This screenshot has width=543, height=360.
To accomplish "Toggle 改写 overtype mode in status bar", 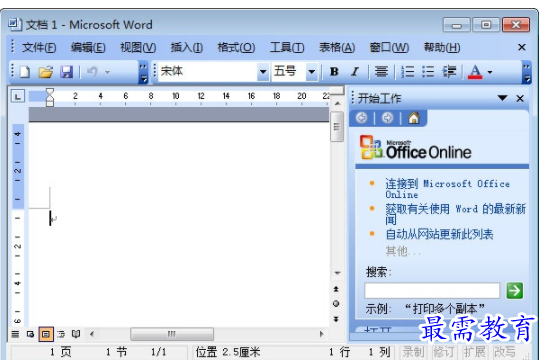I will (505, 352).
